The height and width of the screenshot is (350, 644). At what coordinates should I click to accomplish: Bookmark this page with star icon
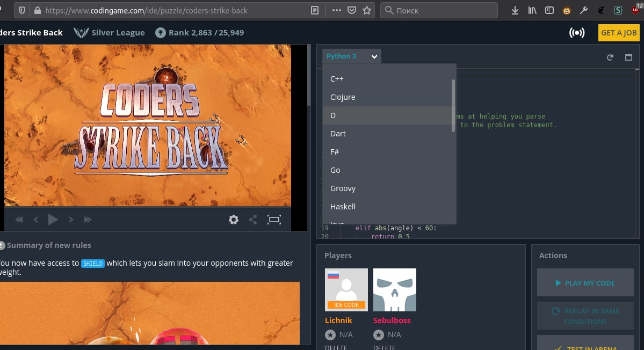coord(367,10)
